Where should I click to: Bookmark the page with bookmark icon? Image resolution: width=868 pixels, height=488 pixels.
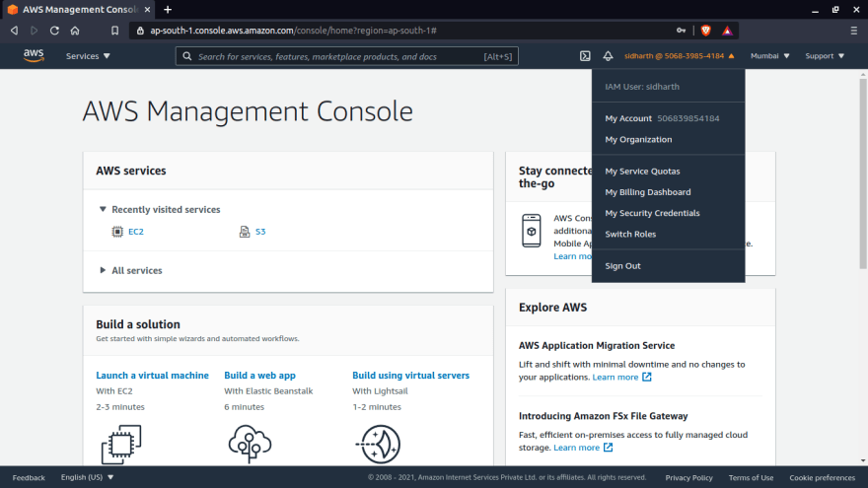[114, 31]
